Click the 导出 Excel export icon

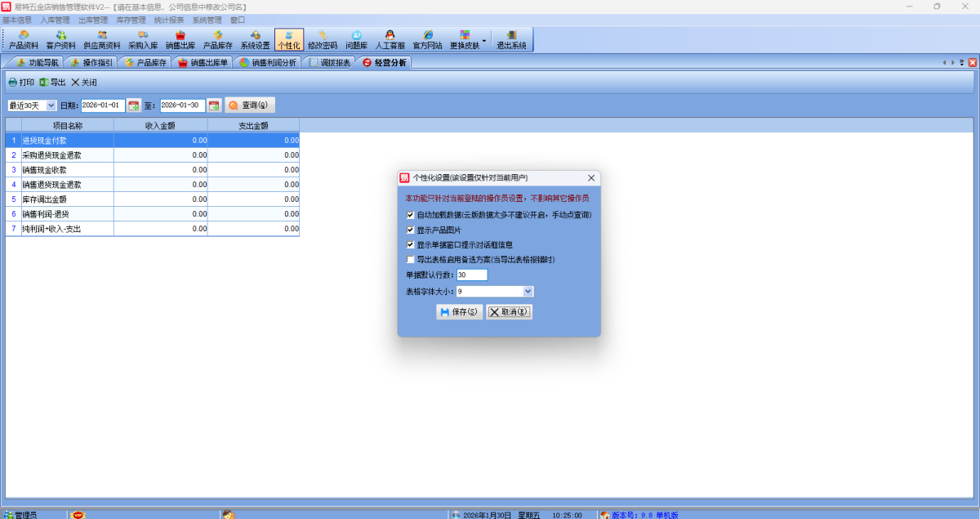(44, 83)
